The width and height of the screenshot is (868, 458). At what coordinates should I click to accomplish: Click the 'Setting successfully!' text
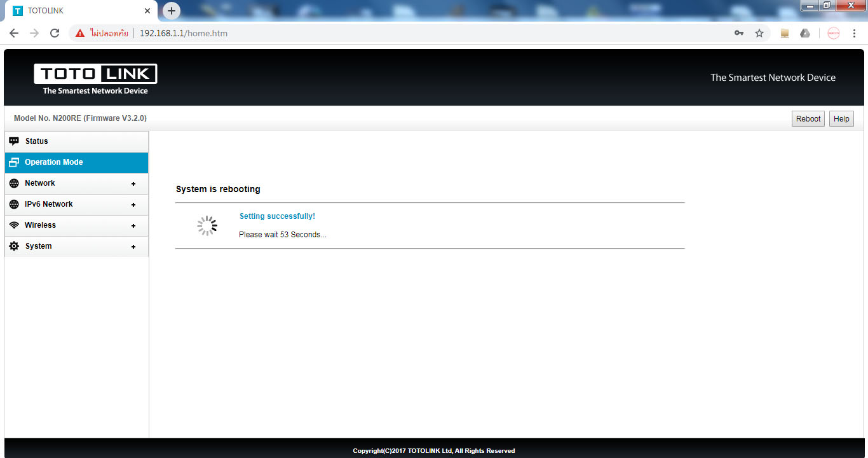point(277,216)
